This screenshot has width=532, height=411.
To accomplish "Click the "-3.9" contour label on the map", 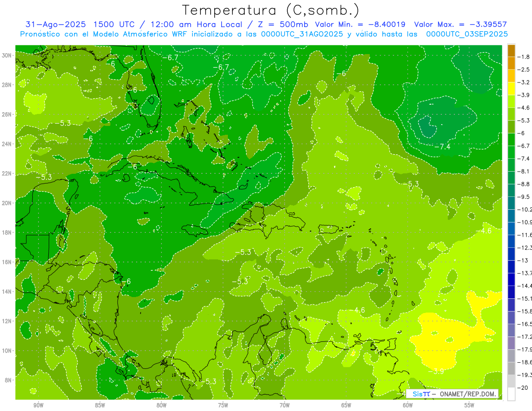I will [x=436, y=372].
